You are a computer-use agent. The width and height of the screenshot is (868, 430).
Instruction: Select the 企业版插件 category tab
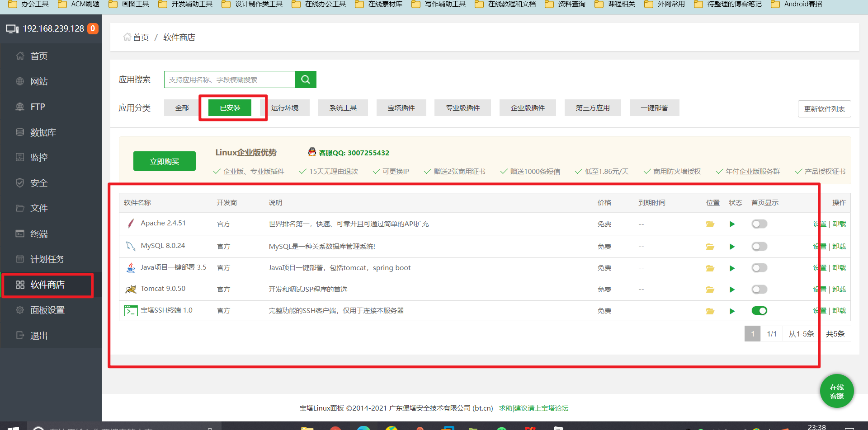(x=528, y=108)
